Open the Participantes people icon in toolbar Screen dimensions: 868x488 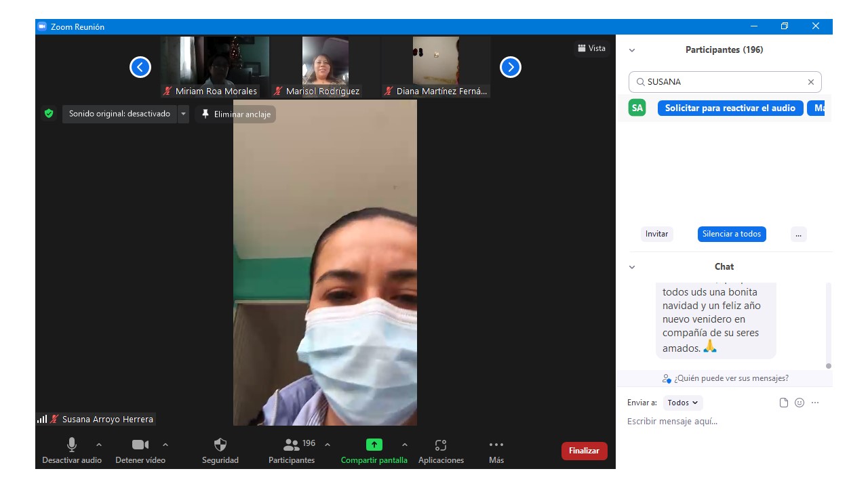click(x=292, y=445)
